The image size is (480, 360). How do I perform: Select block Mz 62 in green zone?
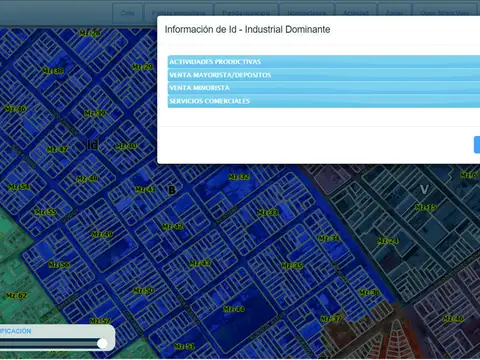click(16, 295)
